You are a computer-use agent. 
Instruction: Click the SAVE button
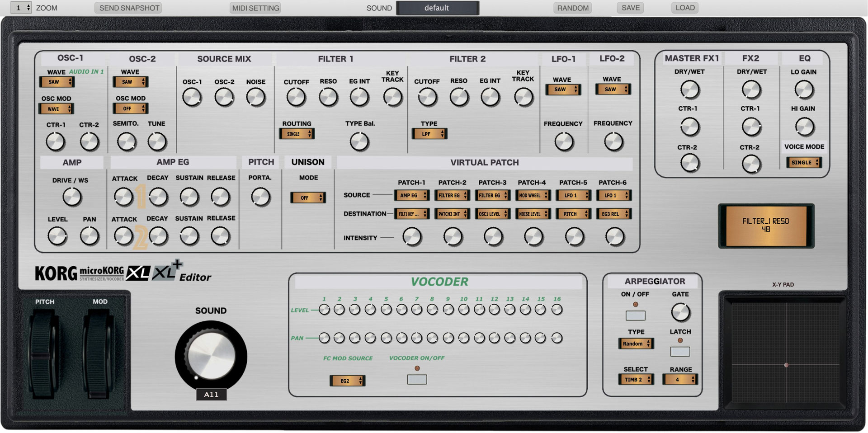(630, 8)
